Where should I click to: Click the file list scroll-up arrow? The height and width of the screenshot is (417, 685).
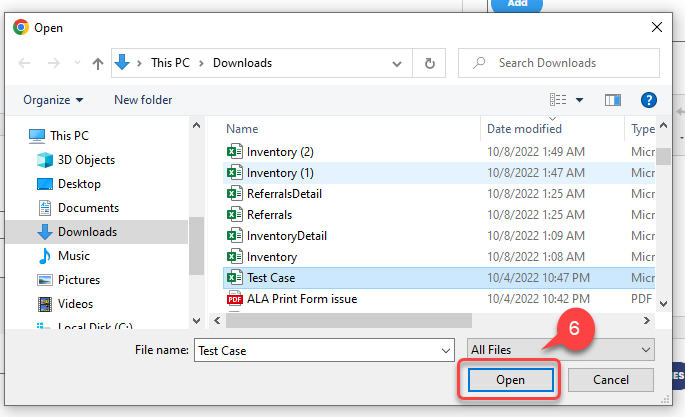point(664,126)
